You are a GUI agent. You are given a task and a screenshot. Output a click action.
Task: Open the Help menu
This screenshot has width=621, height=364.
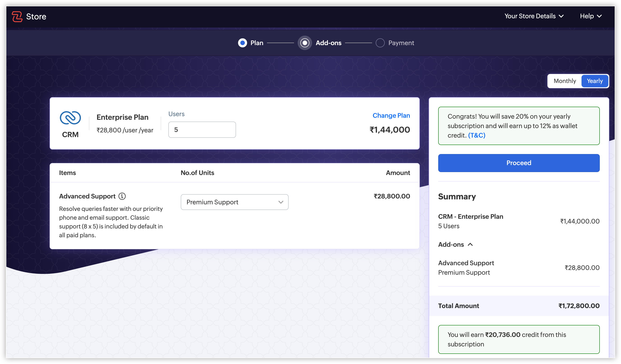coord(587,16)
